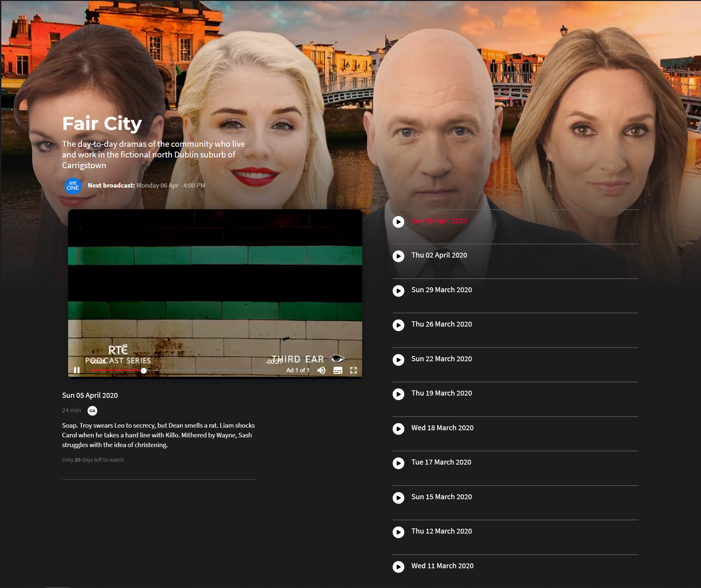Open the Wed 18 March 2020 episode

coord(442,428)
